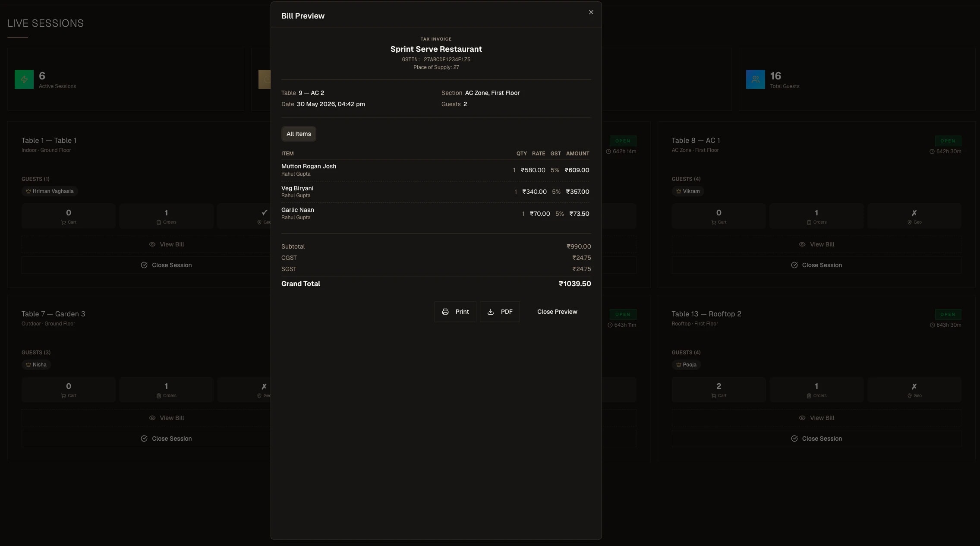The image size is (980, 546).
Task: Click check-circle icon on Table 7 Close Session
Action: tap(144, 439)
